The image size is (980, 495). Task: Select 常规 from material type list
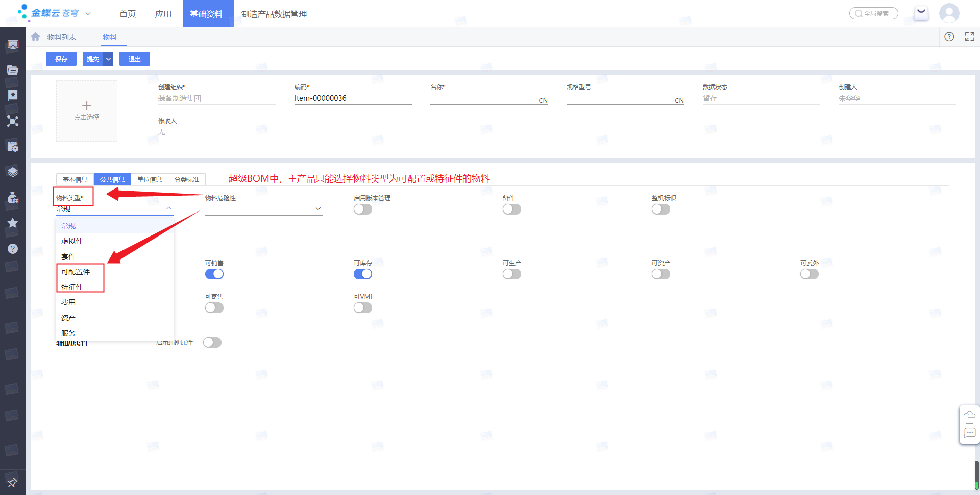pyautogui.click(x=115, y=226)
